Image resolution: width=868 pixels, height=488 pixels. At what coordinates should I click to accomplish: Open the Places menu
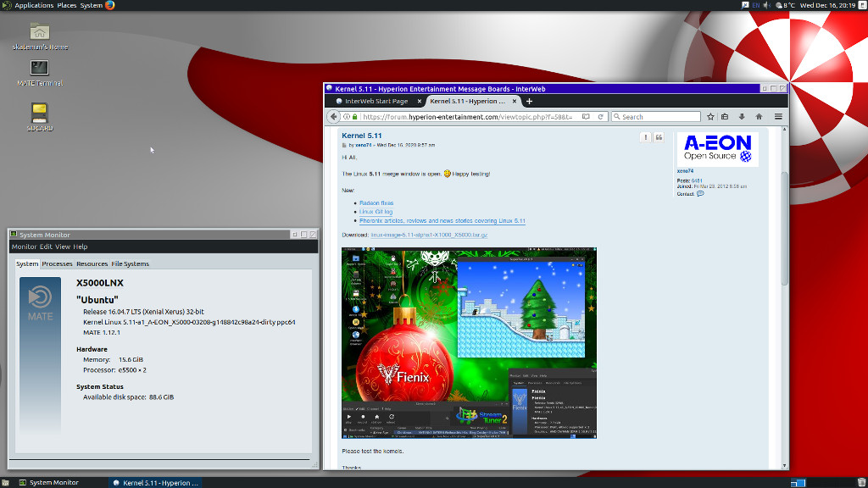(x=66, y=5)
